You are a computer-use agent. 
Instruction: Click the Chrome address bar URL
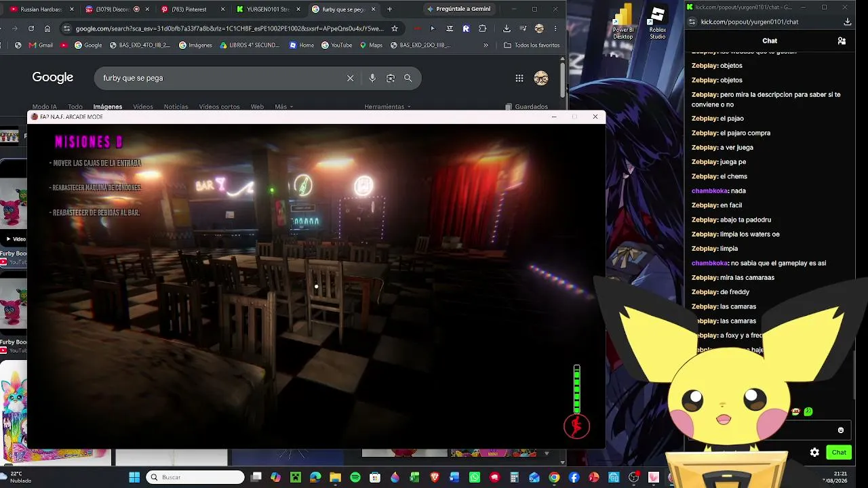point(230,28)
